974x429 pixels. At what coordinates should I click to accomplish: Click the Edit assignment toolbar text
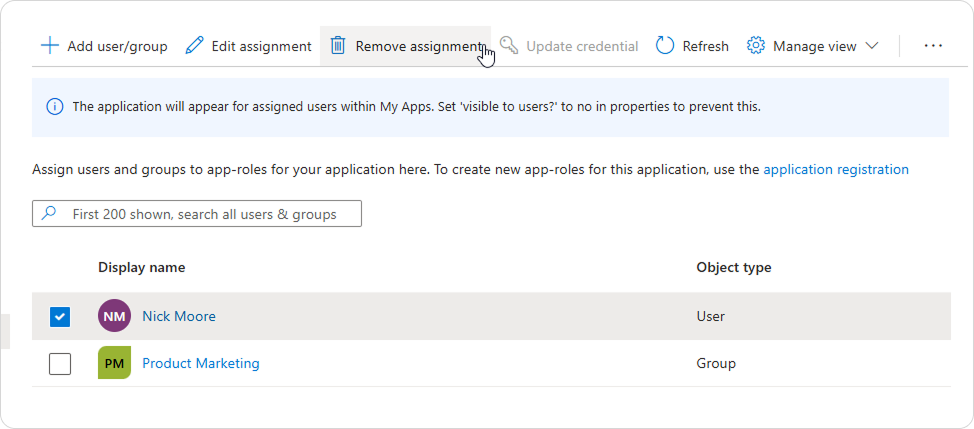coord(262,47)
